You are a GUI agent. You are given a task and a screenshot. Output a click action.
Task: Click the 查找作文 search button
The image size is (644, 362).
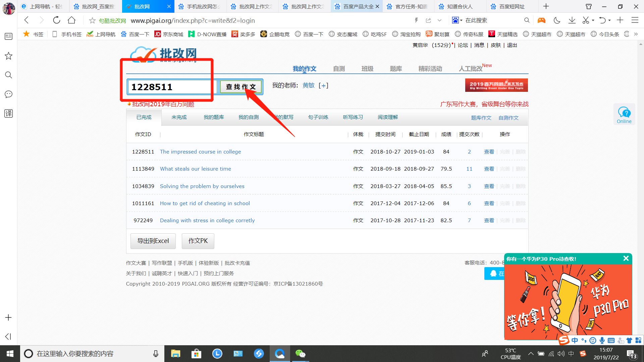[x=241, y=87]
